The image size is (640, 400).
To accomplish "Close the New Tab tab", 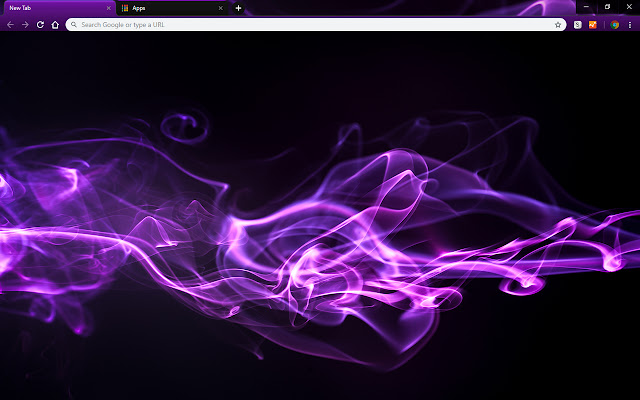I will [108, 8].
